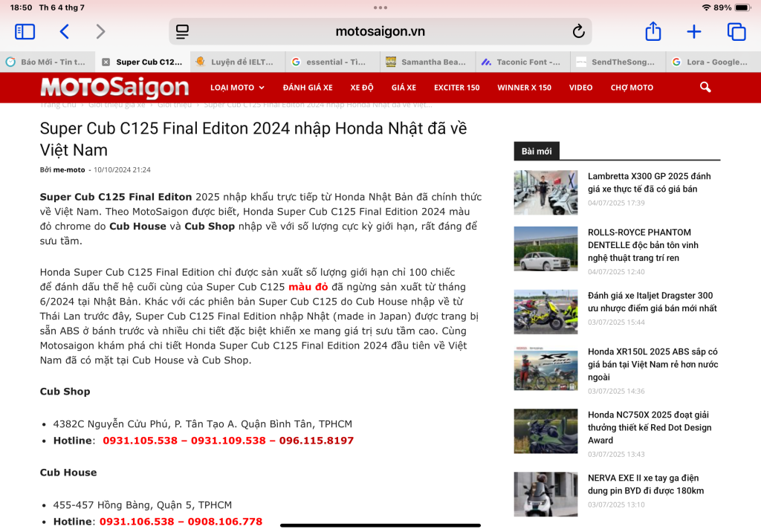Open the Lambretta showroom thumbnail
Screen dimensions: 761x532
click(x=546, y=192)
